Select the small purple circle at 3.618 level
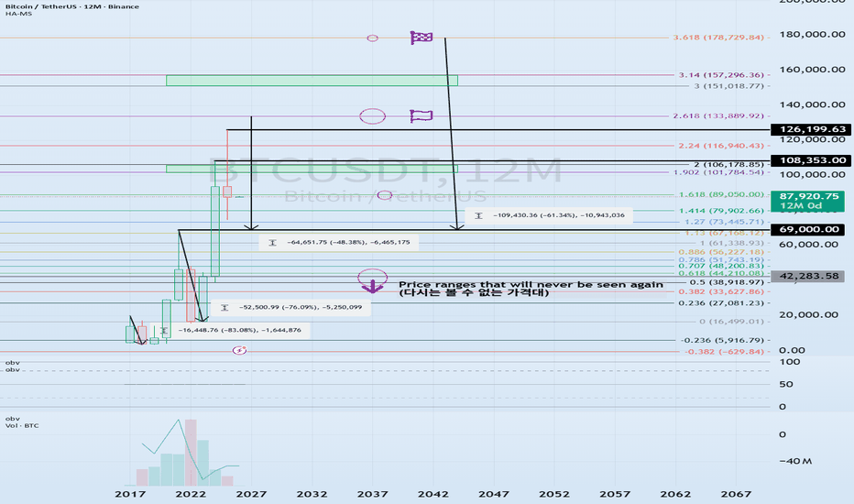 click(372, 38)
